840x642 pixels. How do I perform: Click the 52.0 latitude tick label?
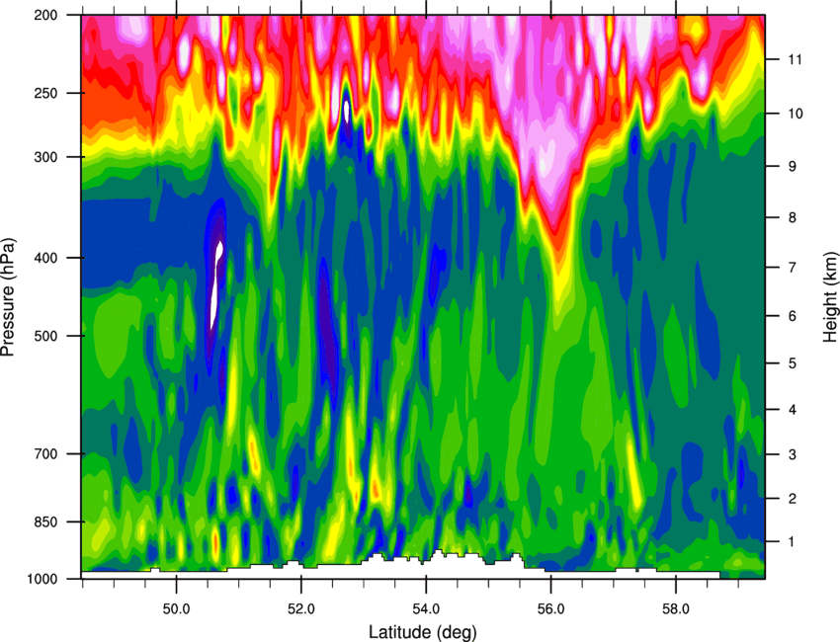pos(301,609)
